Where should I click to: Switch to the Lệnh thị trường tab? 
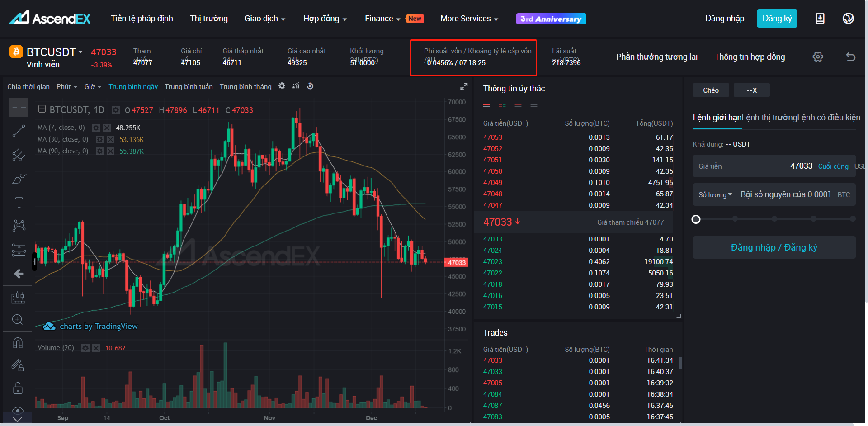click(x=769, y=118)
